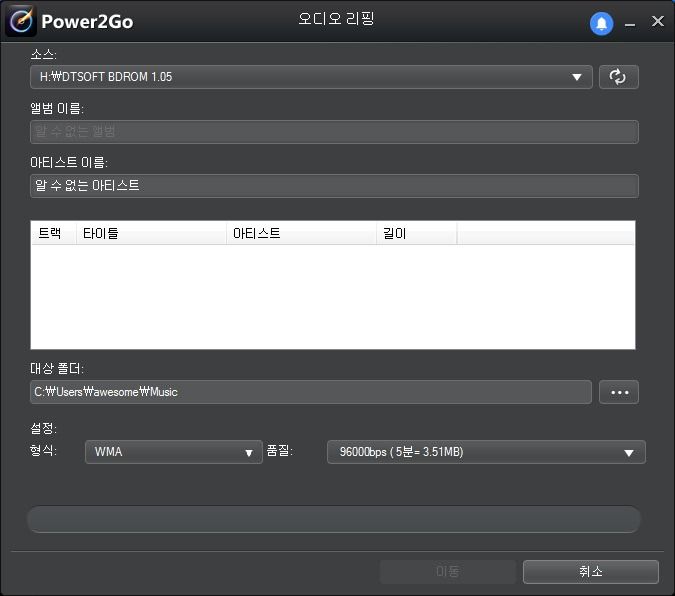Browse for destination folder with ellipsis button
Screen dimensions: 675x596
(618, 392)
